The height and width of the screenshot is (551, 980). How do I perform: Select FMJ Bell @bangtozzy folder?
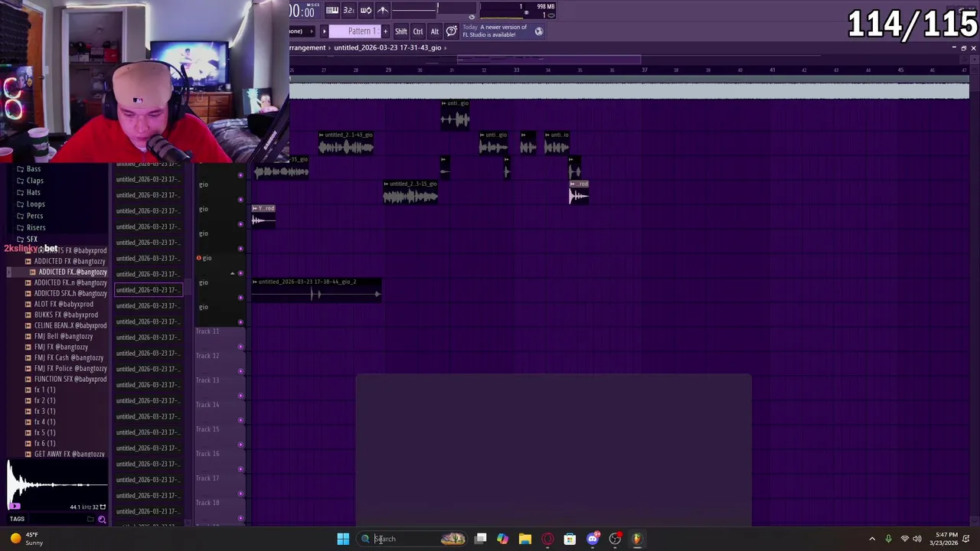click(x=64, y=336)
